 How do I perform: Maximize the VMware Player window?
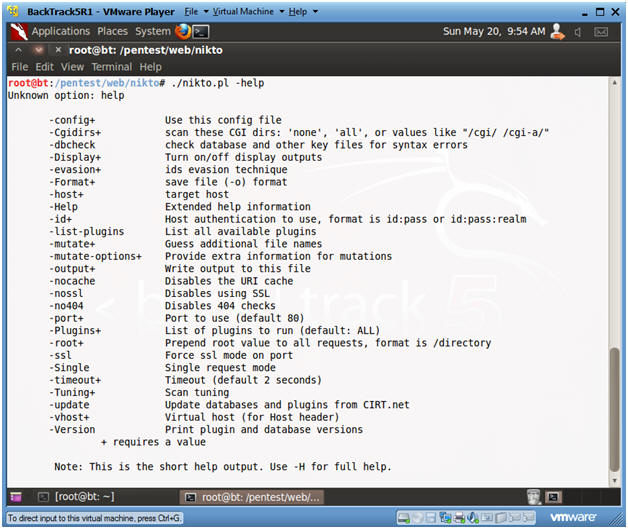[x=600, y=12]
